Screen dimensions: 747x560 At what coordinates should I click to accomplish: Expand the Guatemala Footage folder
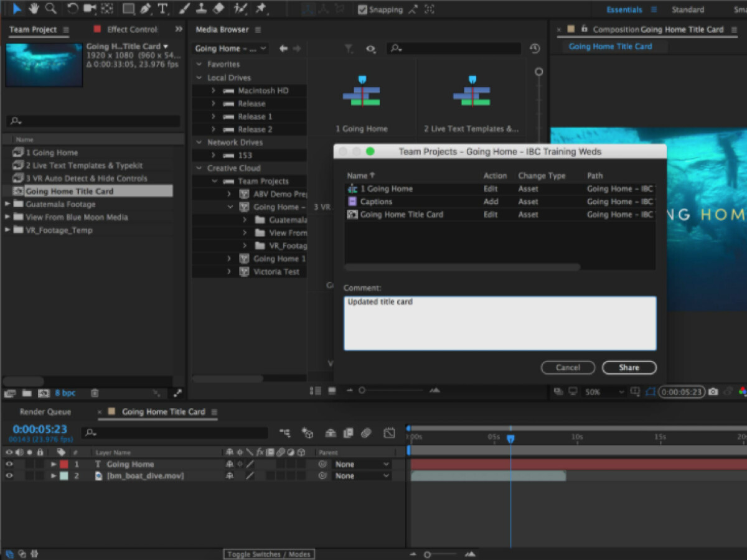[7, 204]
